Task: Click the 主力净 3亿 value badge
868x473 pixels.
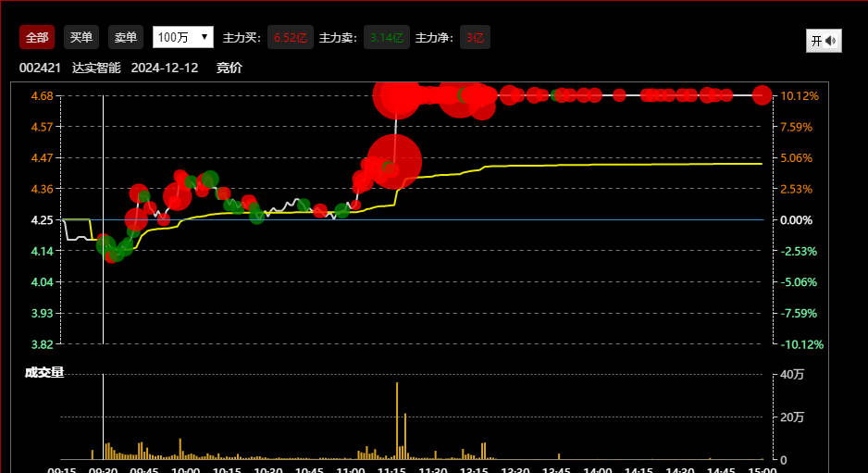Action: [x=475, y=38]
